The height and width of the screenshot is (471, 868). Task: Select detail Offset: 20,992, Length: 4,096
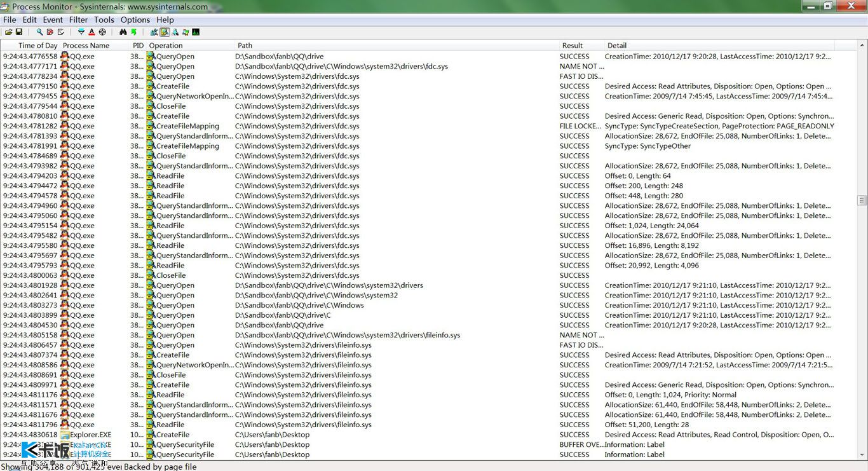[x=652, y=265]
